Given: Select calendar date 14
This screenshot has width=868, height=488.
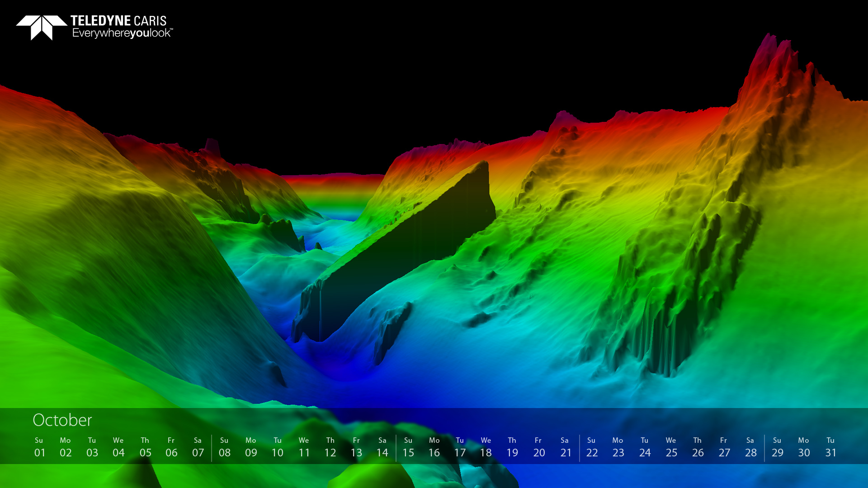Looking at the screenshot, I should coord(382,453).
